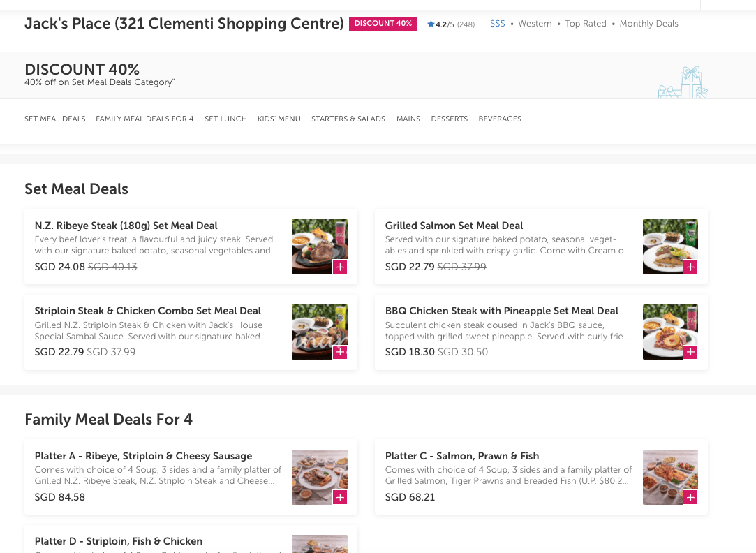The height and width of the screenshot is (553, 756).
Task: Open Platter D - Striploin, Fish & Chicken title
Action: 119,541
